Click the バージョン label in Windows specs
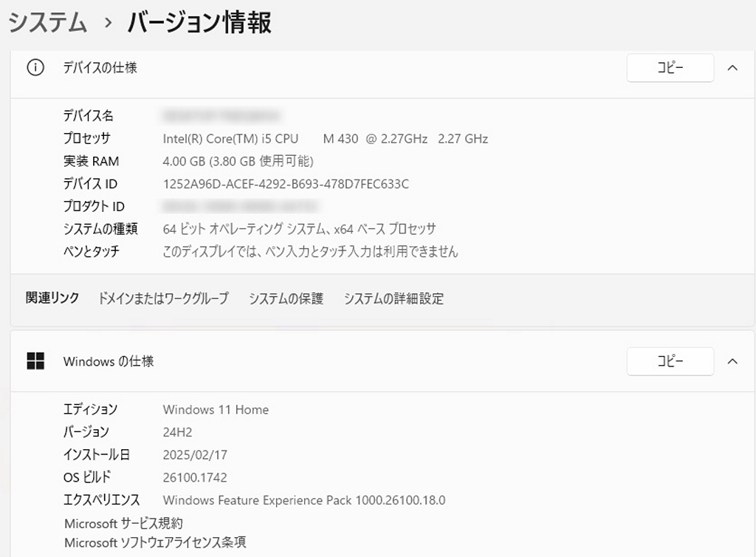This screenshot has height=557, width=756. pos(86,432)
